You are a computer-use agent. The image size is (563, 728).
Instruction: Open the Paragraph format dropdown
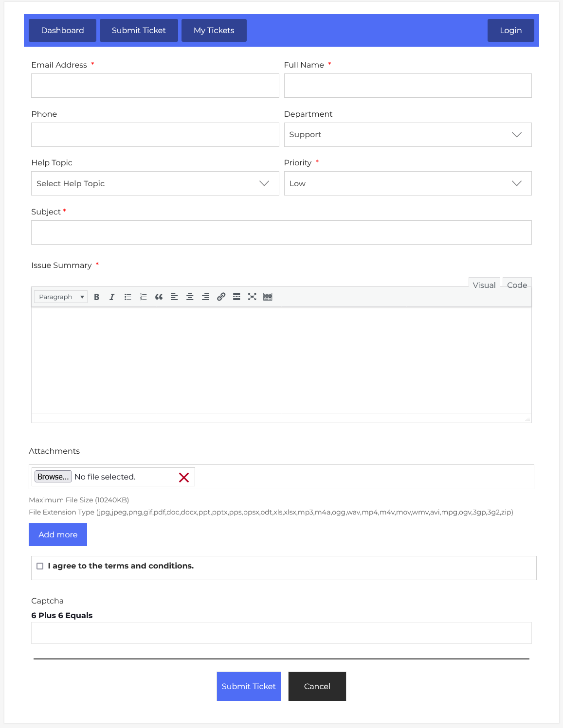pos(61,297)
